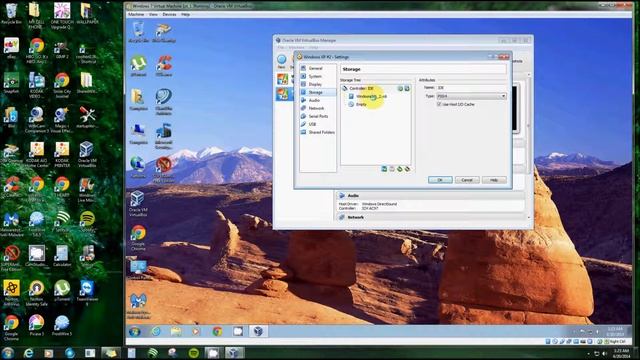Click Audio section header in Manager details
640x360 pixels.
pos(353,196)
